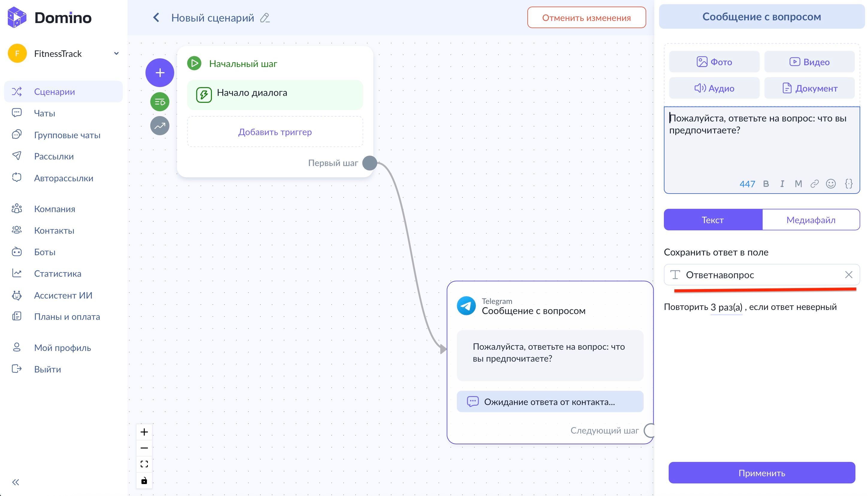Expand the FitnessTrack account dropdown
Viewport: 868px width, 496px height.
(116, 54)
